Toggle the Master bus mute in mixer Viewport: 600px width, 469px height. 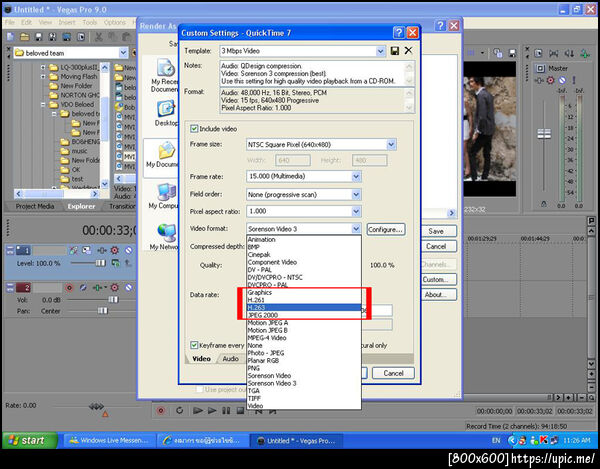pos(562,80)
